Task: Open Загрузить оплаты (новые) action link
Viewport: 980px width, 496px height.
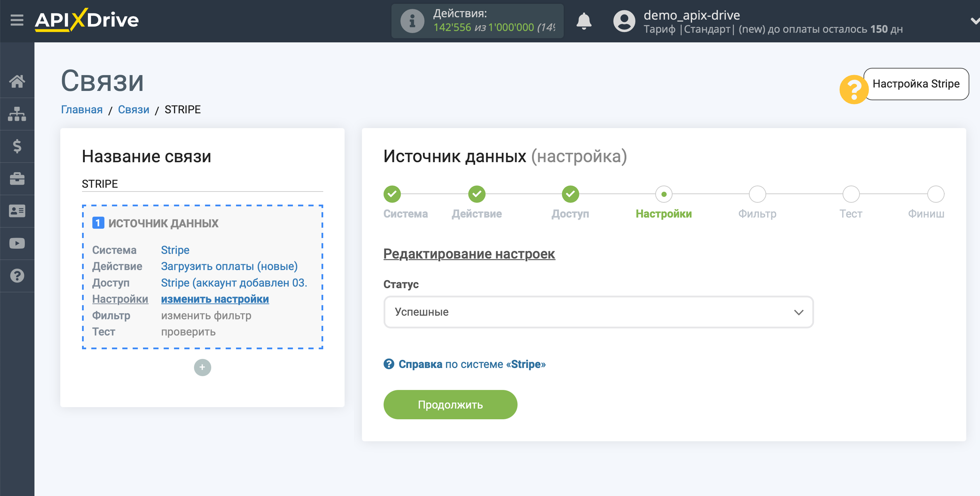Action: pyautogui.click(x=229, y=266)
